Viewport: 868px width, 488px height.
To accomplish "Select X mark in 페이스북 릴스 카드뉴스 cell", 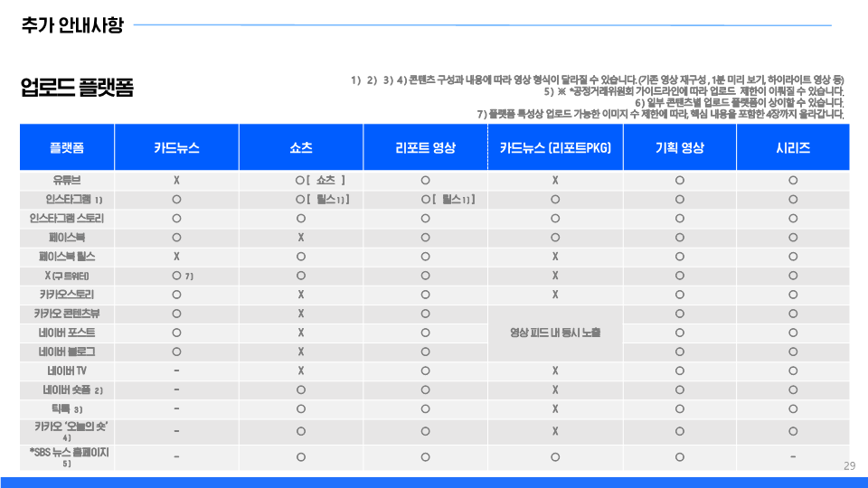I will [x=176, y=257].
